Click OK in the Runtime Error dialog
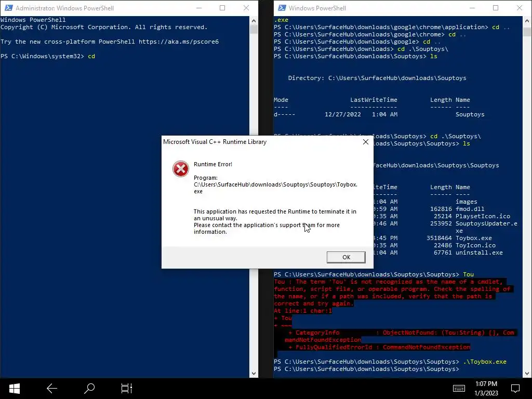532x399 pixels. (x=345, y=257)
